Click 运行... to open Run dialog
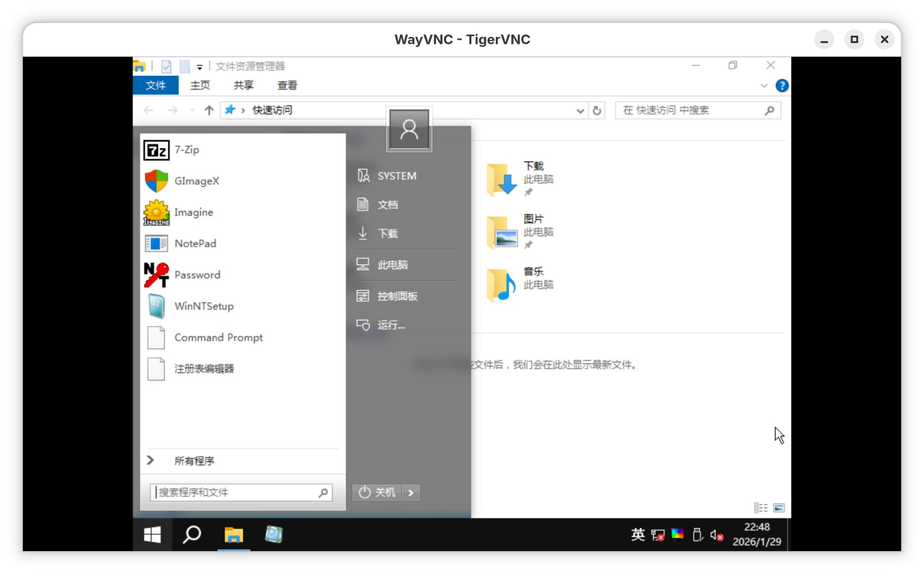The image size is (924, 574). pyautogui.click(x=391, y=325)
